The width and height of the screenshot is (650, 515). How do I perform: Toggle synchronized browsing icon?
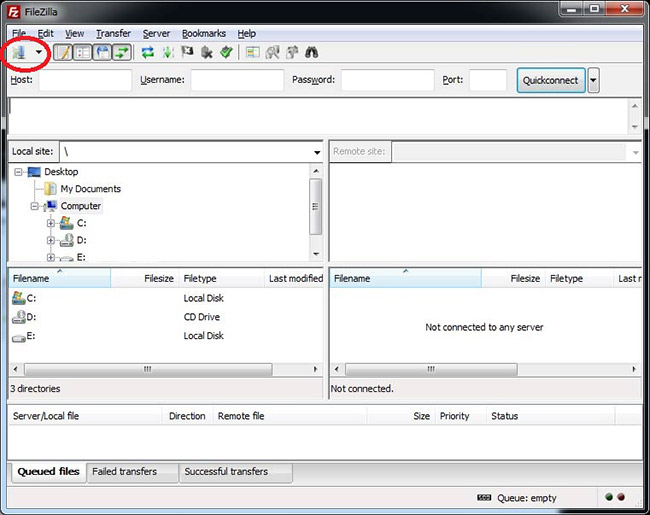(x=292, y=52)
